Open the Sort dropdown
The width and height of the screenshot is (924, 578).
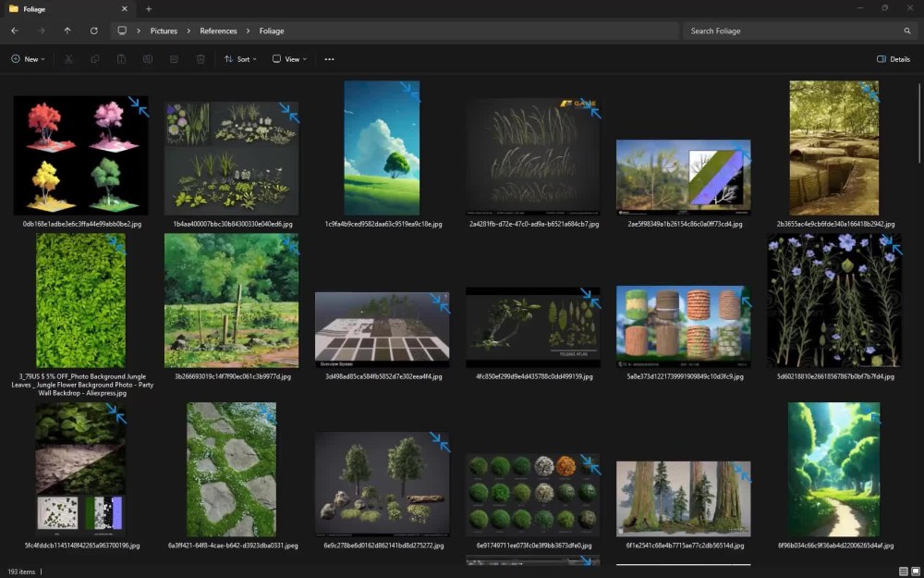click(x=242, y=58)
